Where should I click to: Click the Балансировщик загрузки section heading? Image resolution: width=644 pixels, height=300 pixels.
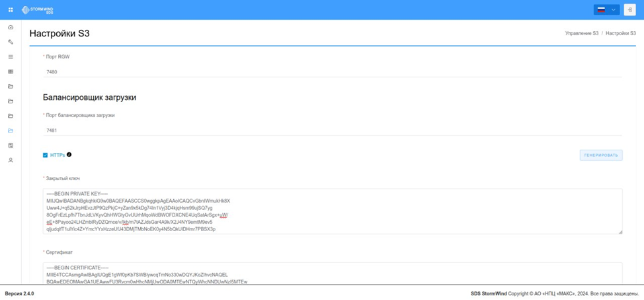pyautogui.click(x=89, y=97)
